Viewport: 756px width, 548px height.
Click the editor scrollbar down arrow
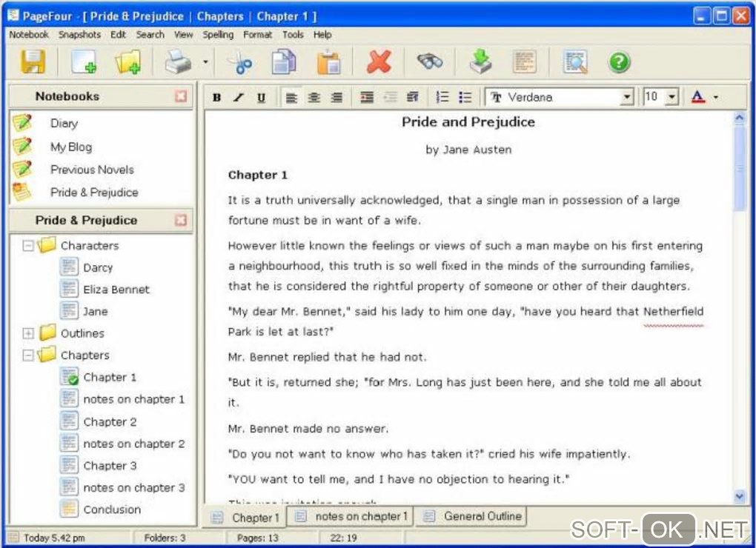[x=740, y=496]
